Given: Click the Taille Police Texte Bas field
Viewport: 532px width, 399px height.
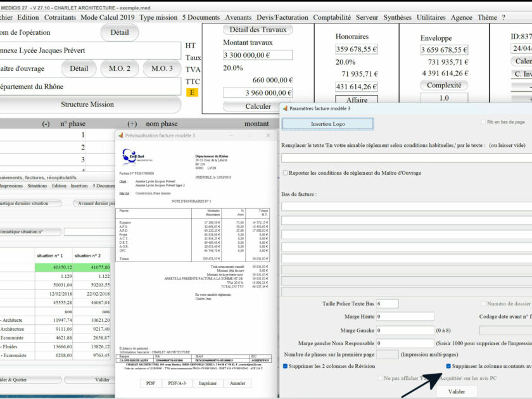Looking at the screenshot, I should [387, 303].
